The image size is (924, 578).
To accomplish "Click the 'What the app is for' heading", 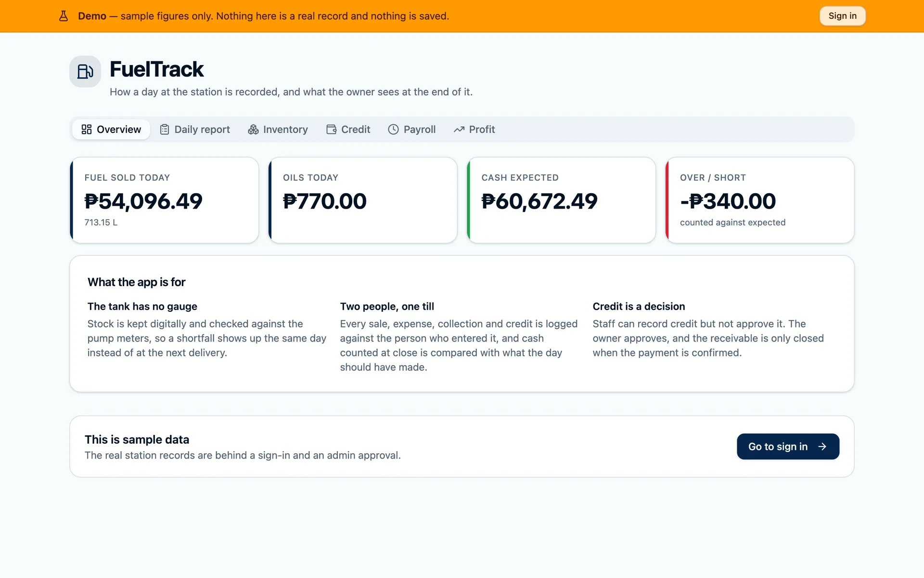I will point(136,282).
